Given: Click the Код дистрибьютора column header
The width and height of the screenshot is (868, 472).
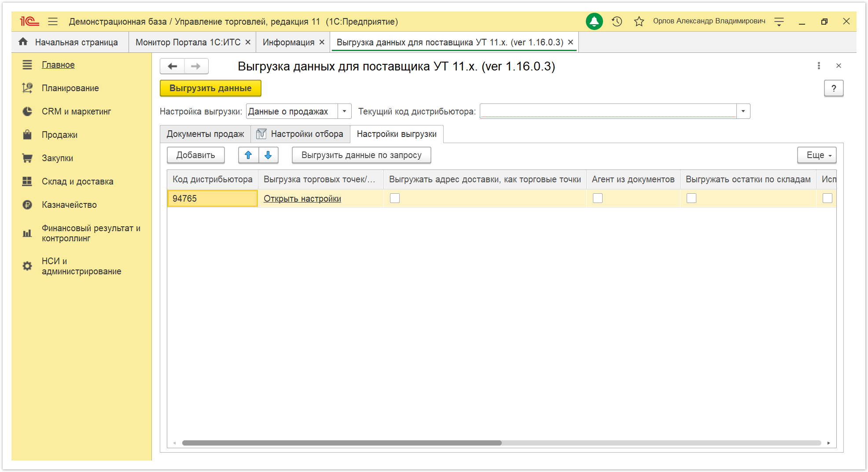Looking at the screenshot, I should click(213, 179).
